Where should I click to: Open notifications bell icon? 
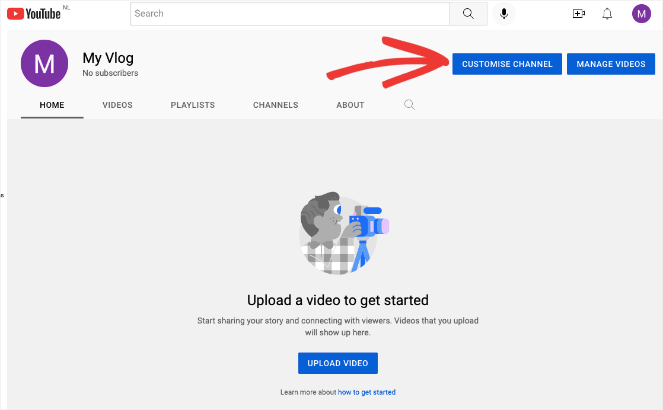(x=607, y=14)
